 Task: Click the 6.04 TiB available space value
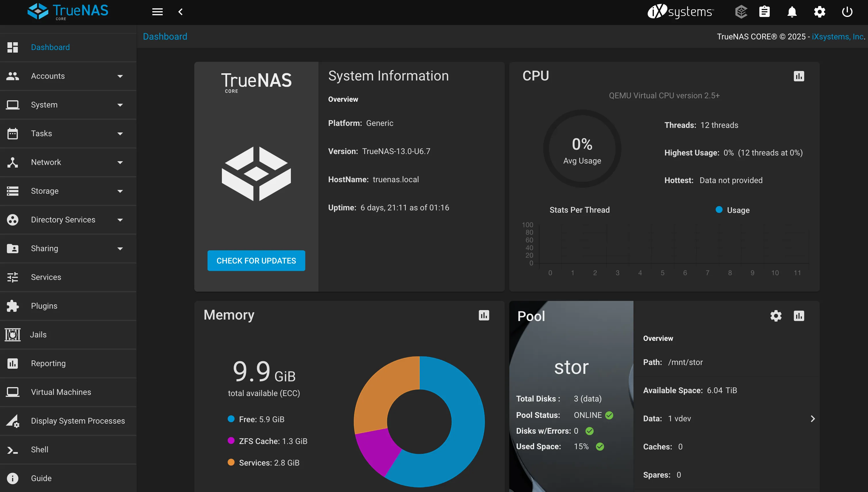[x=722, y=390]
